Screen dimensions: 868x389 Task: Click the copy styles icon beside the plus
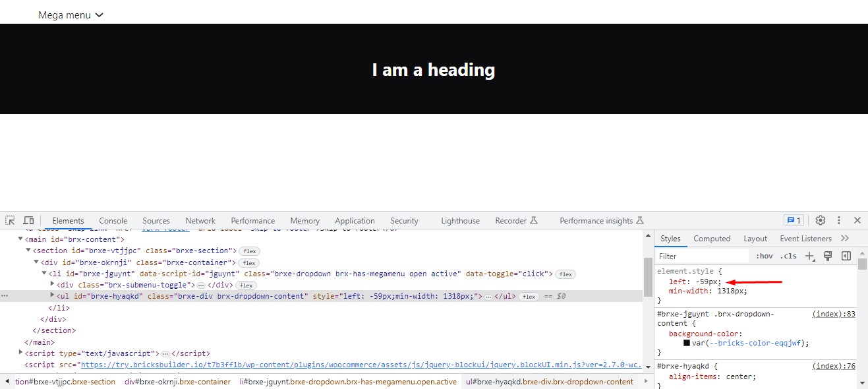click(x=828, y=256)
